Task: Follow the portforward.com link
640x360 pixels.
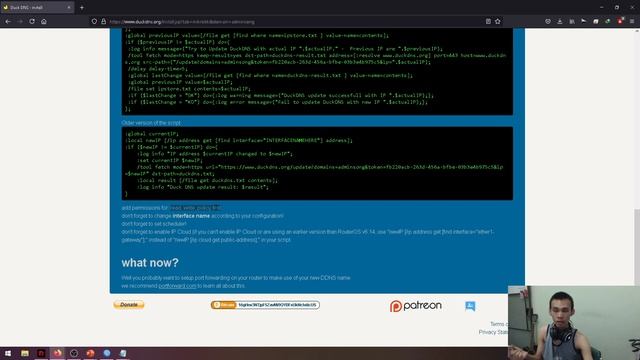Action: coord(177,286)
